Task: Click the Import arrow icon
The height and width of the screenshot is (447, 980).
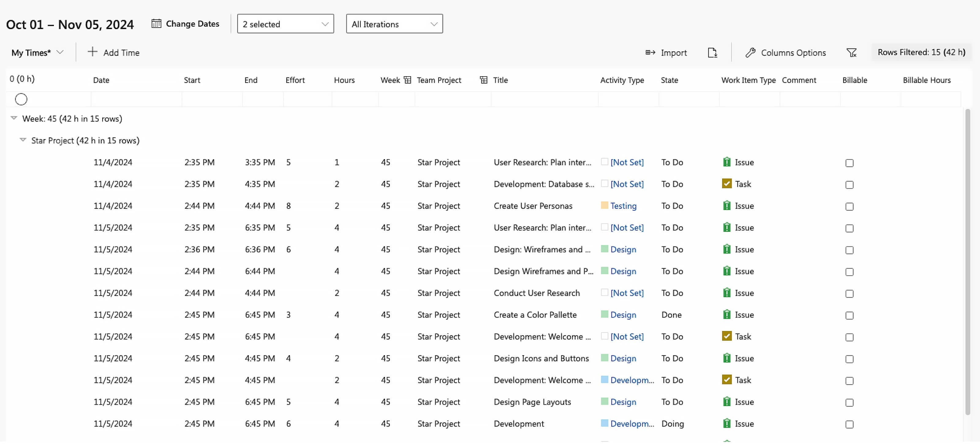Action: [650, 52]
